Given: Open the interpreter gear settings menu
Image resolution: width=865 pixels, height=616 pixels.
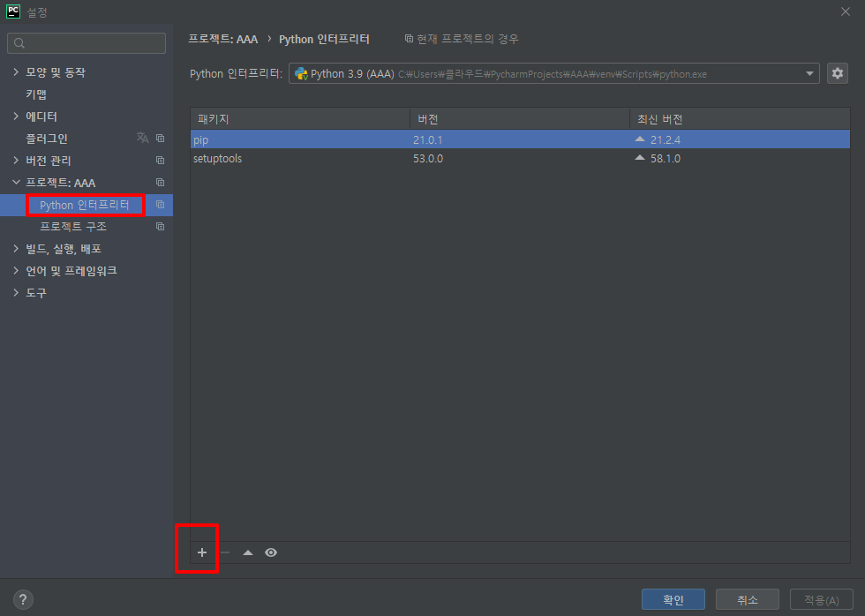Looking at the screenshot, I should coord(838,73).
